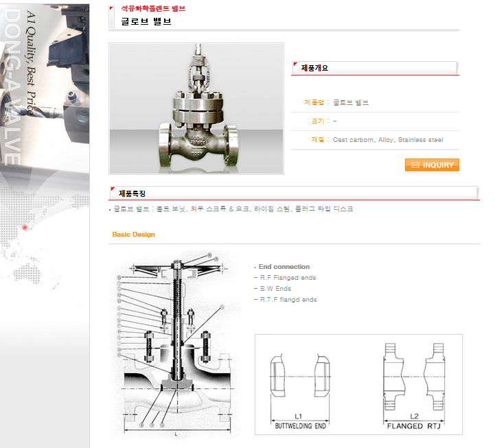495x448 pixels.
Task: Click the B.W Ends item
Action: [x=275, y=289]
